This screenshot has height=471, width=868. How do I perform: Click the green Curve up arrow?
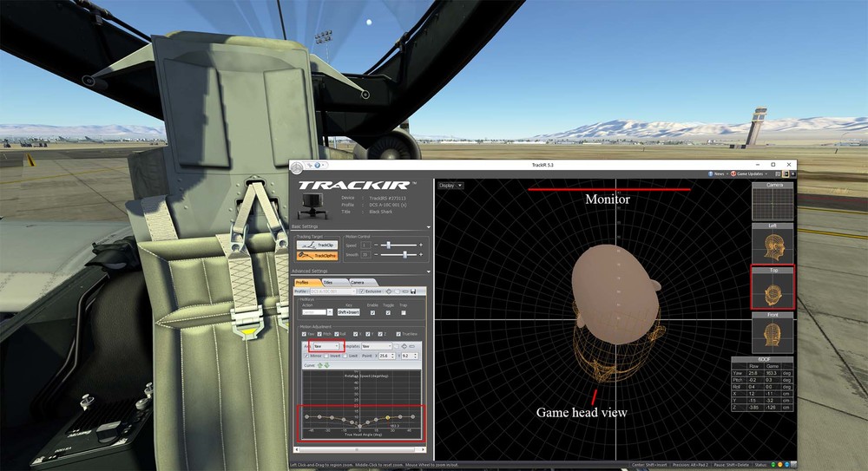[x=320, y=365]
